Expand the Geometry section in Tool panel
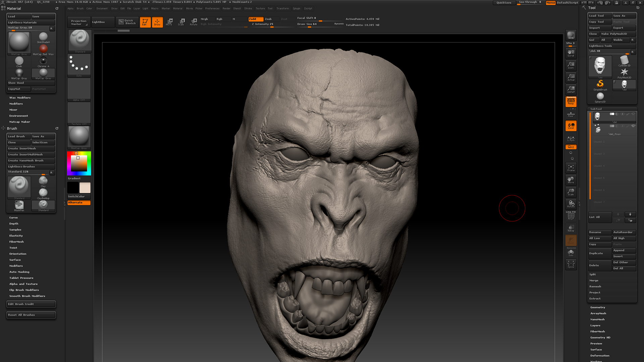The width and height of the screenshot is (644, 362). 598,307
